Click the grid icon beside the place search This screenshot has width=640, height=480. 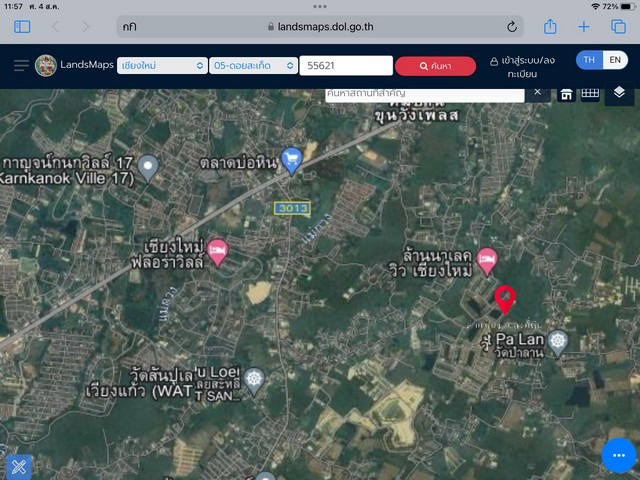pos(590,93)
